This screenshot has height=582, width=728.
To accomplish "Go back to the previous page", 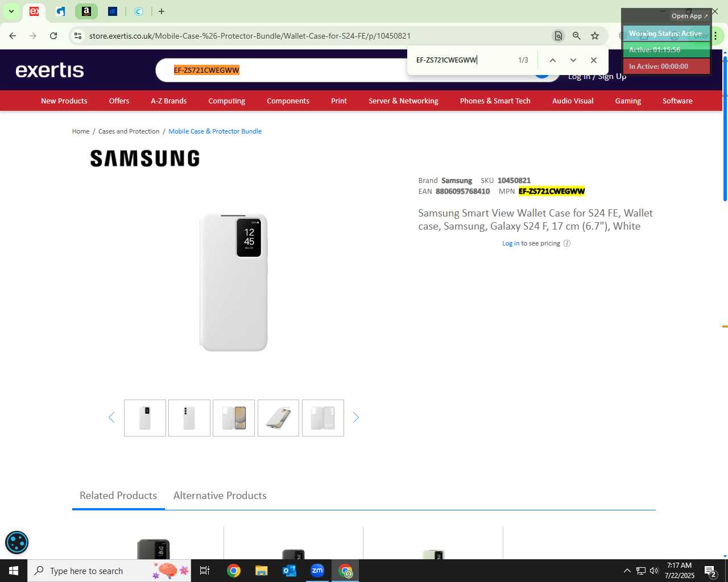I will [13, 36].
